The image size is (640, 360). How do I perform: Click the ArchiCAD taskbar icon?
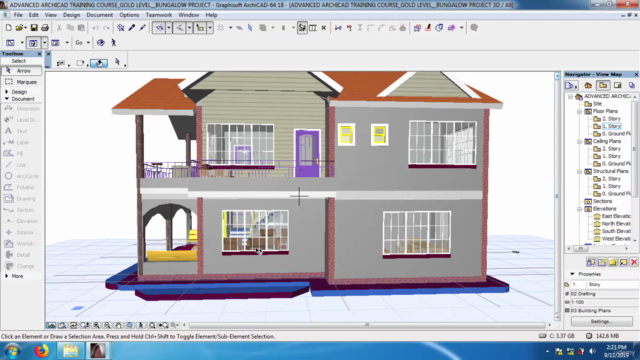pos(98,351)
